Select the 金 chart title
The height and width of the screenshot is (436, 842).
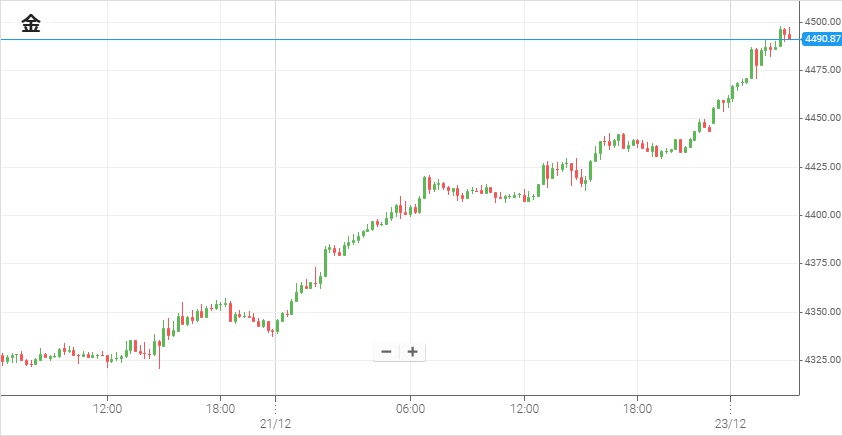tap(31, 25)
